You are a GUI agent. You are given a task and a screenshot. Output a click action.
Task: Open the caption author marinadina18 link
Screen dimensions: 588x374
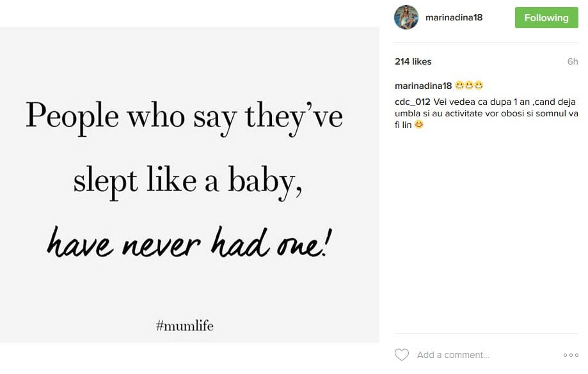(423, 86)
